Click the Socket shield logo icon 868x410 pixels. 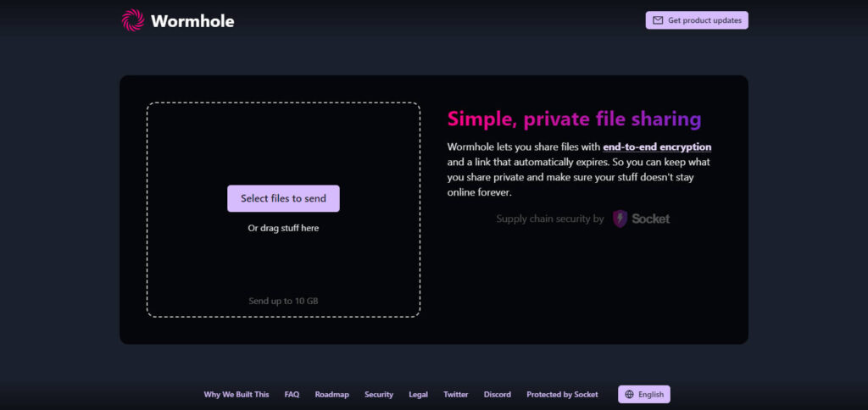(620, 219)
